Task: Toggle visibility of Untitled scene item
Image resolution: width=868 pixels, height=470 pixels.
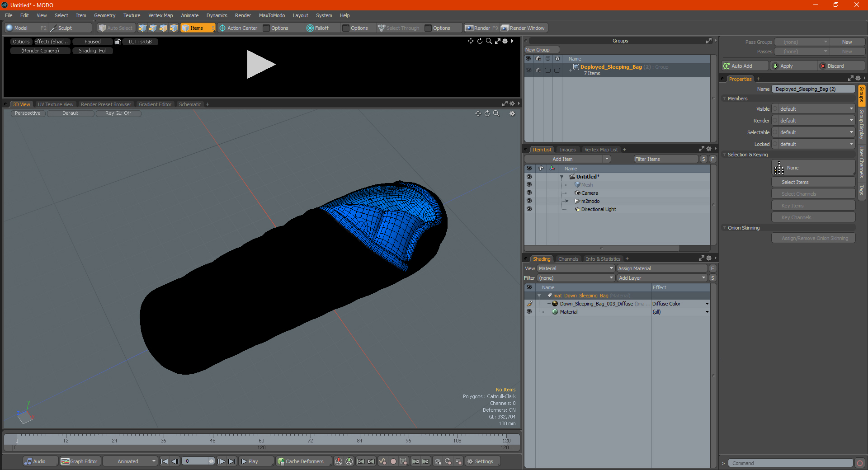Action: pos(529,177)
